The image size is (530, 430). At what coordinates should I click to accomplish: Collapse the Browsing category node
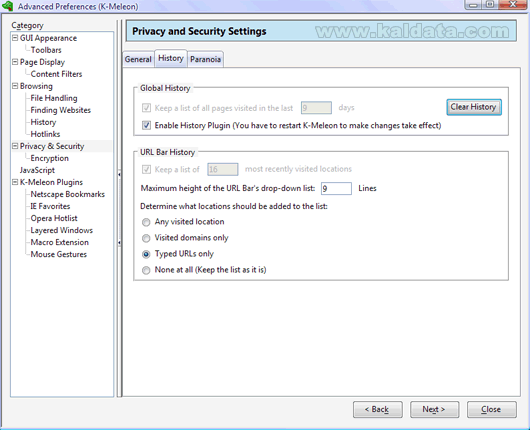[x=15, y=86]
